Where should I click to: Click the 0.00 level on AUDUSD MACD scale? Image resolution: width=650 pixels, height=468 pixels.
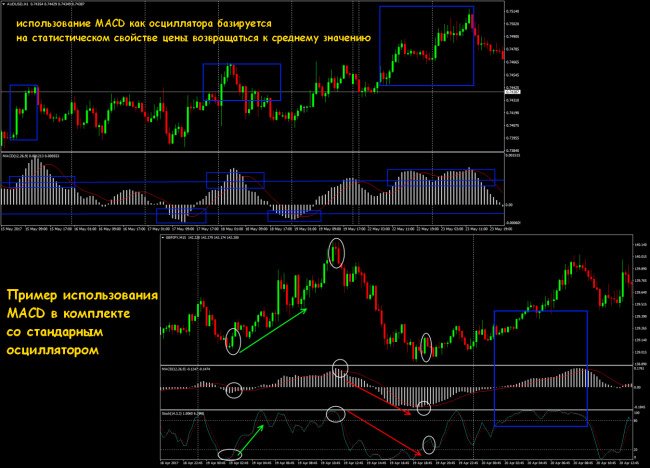[510, 204]
